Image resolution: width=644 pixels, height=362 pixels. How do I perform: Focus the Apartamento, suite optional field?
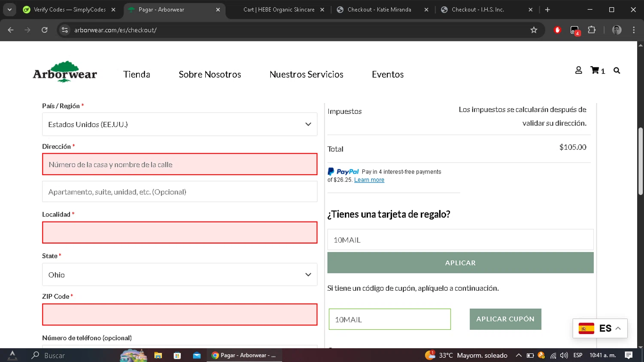coord(179,192)
